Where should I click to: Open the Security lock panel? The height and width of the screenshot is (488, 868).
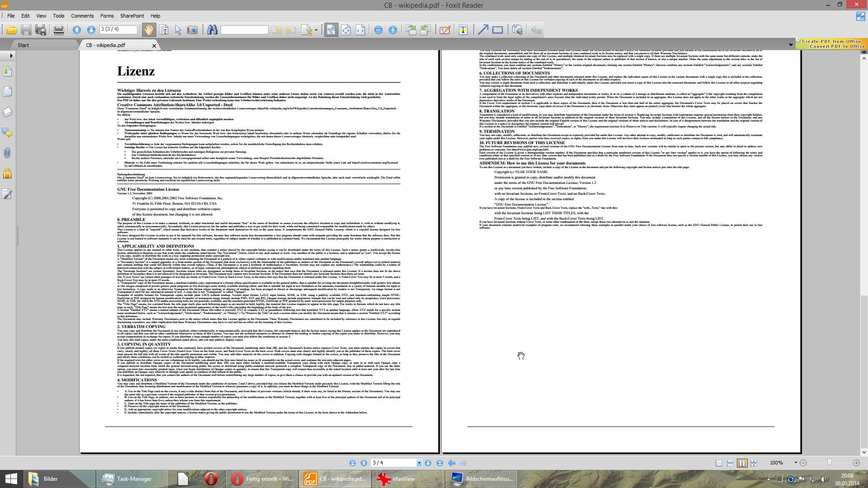pos(7,174)
